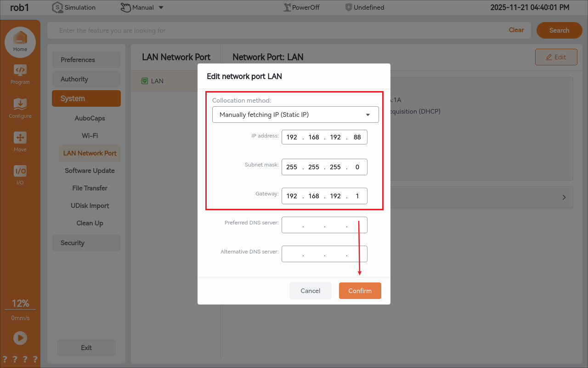The image size is (588, 368).
Task: Click the 12% speed indicator
Action: tap(20, 304)
